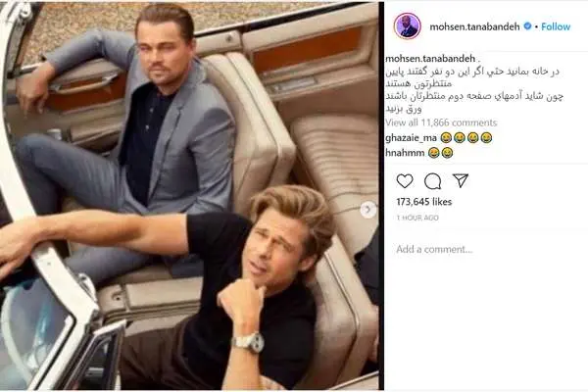This screenshot has width=588, height=392.
Task: Advance to next photo with carousel arrow
Action: pyautogui.click(x=368, y=210)
